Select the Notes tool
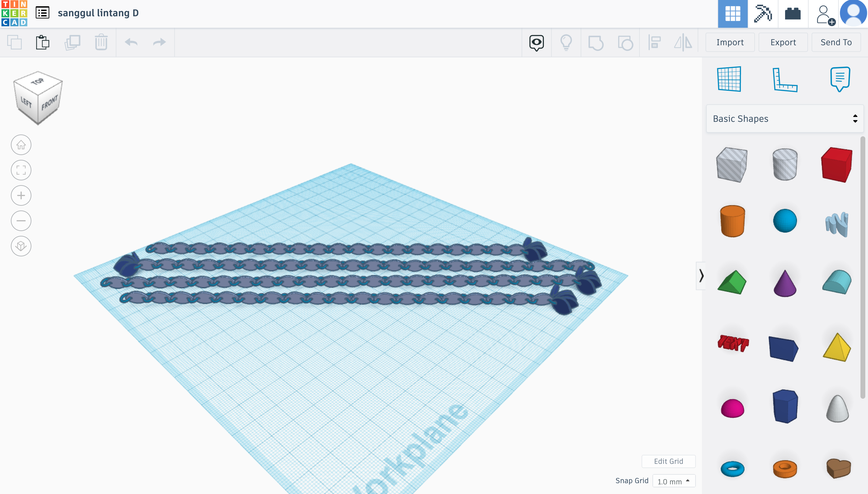 (x=840, y=79)
